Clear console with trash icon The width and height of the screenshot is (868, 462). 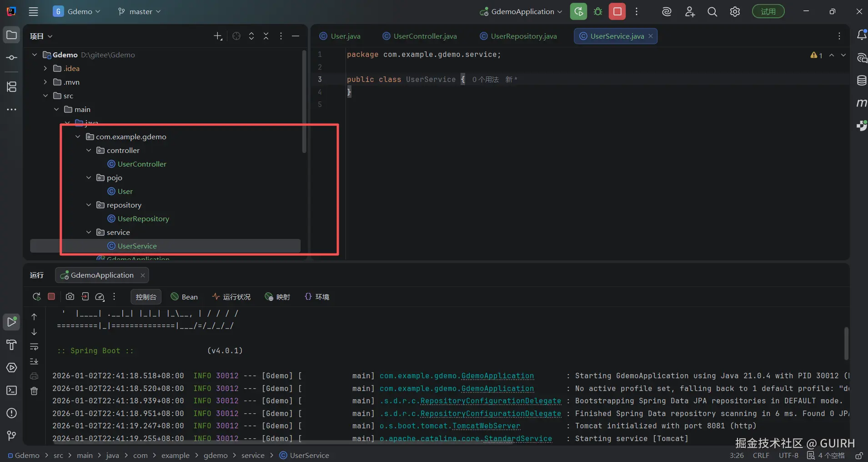[x=34, y=391]
